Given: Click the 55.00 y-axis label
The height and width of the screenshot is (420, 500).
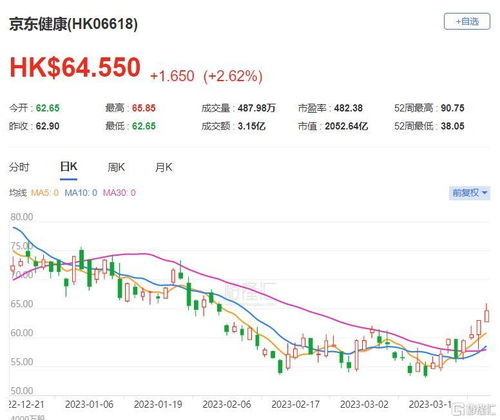Looking at the screenshot, I should click(22, 362).
